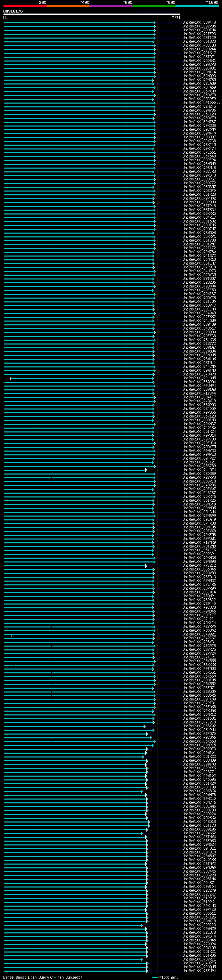This screenshot has height=980, width=222.
Task: Select the UniRef100_C6TDZ1 label
Action: 199,57
